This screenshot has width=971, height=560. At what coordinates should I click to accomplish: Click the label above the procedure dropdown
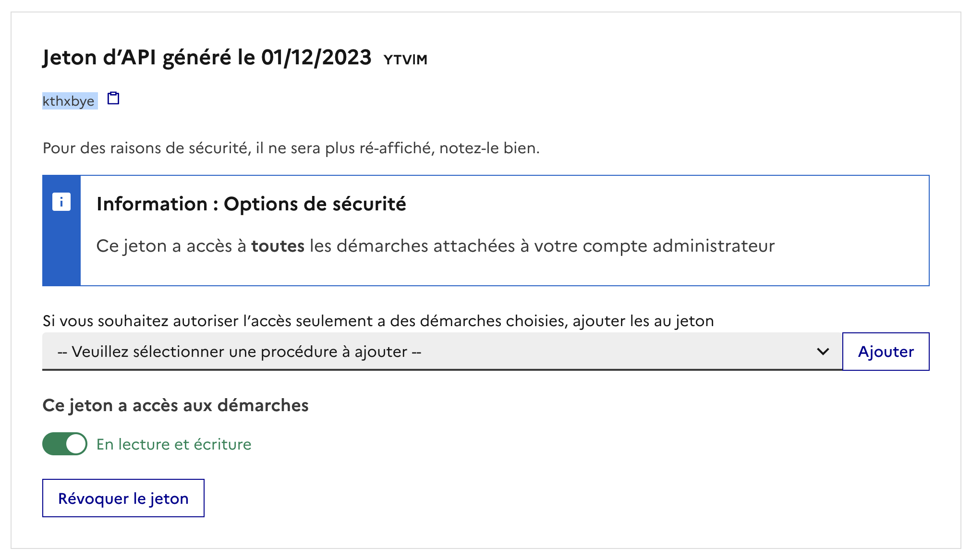tap(378, 321)
